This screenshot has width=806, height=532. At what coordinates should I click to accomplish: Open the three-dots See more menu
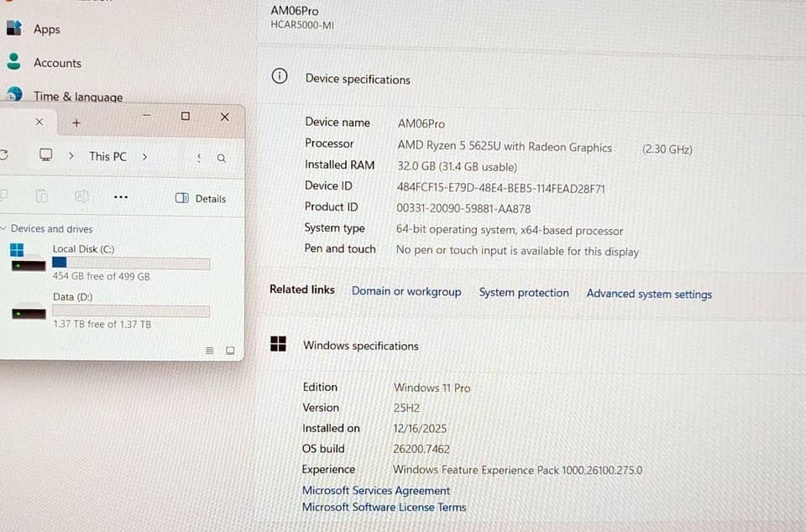tap(121, 197)
